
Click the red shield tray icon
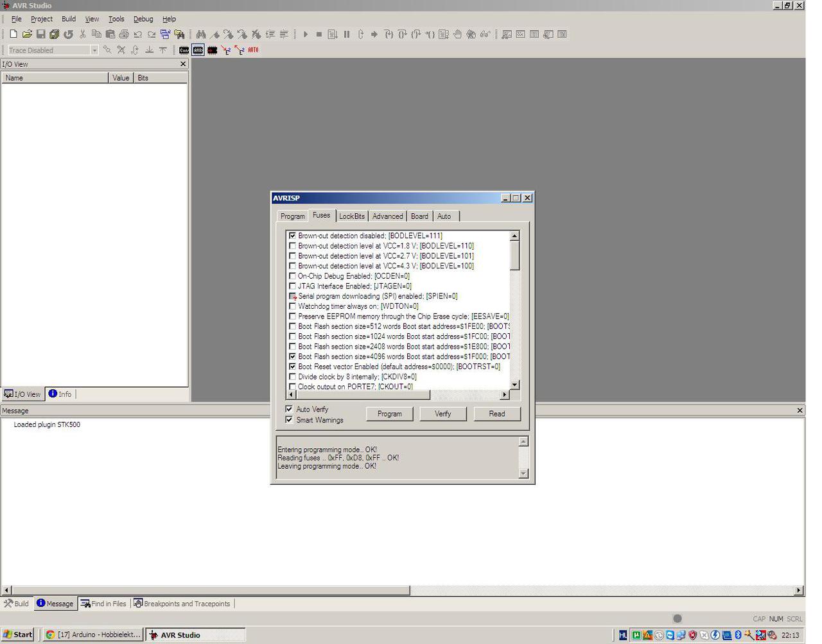[692, 635]
